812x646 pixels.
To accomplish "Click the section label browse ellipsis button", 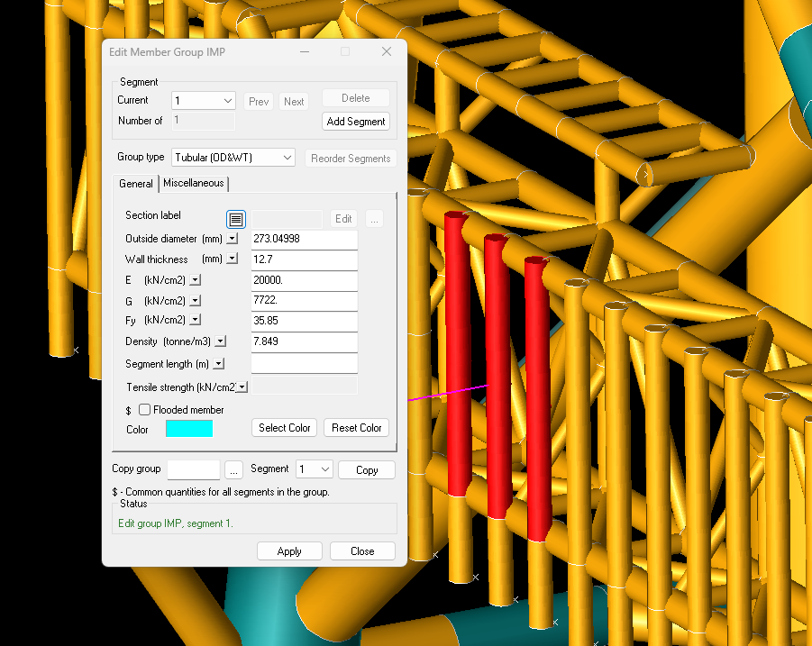I will tap(374, 219).
